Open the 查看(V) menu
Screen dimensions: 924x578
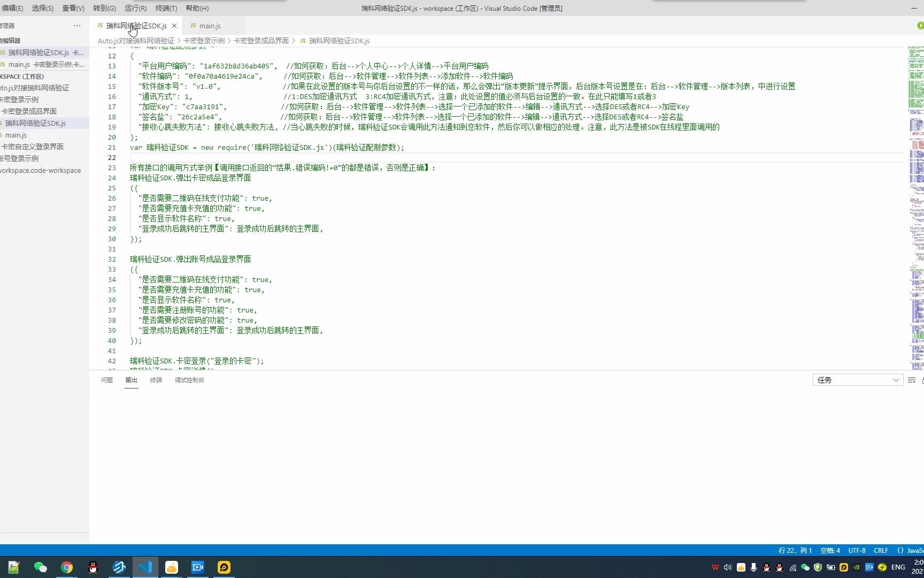(73, 8)
